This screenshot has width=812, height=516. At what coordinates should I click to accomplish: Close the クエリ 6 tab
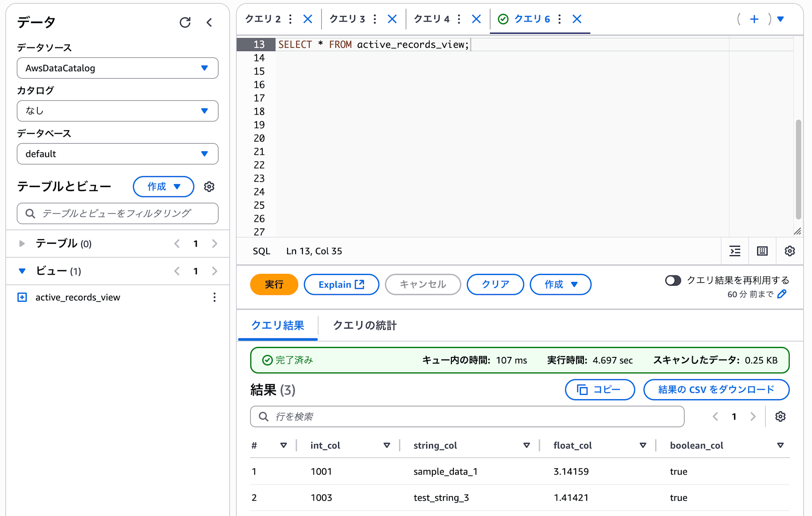577,19
